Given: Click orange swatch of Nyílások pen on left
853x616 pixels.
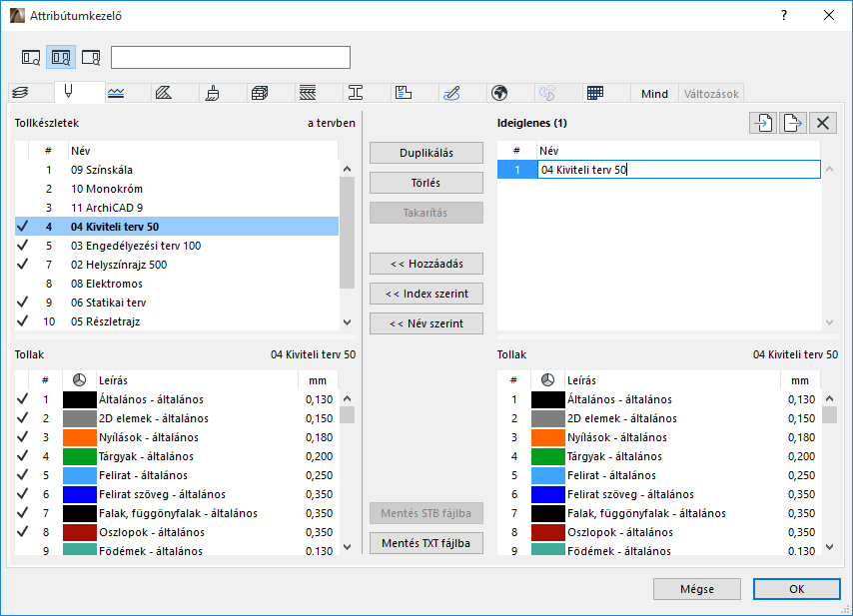Looking at the screenshot, I should pyautogui.click(x=78, y=437).
